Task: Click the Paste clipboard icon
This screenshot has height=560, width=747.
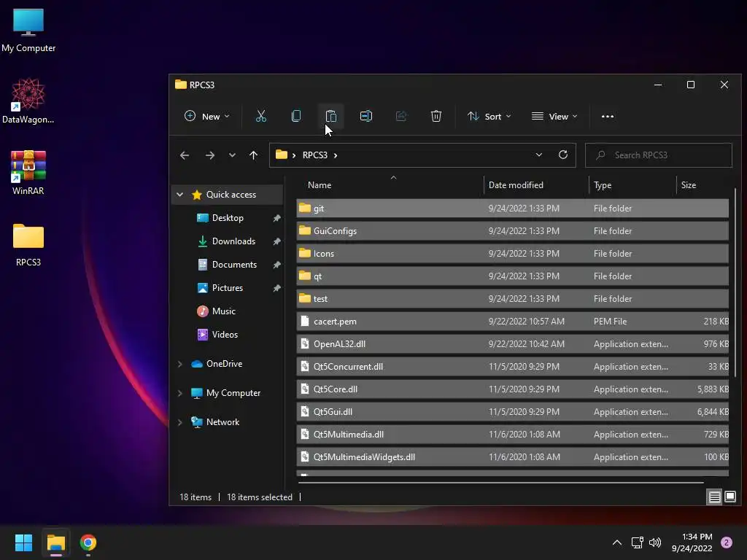Action: [x=331, y=116]
